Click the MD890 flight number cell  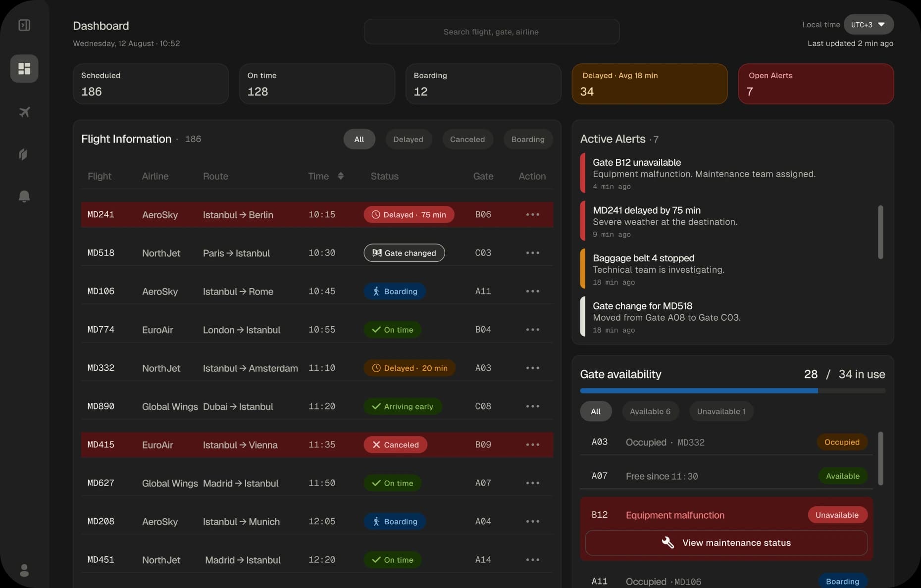101,406
